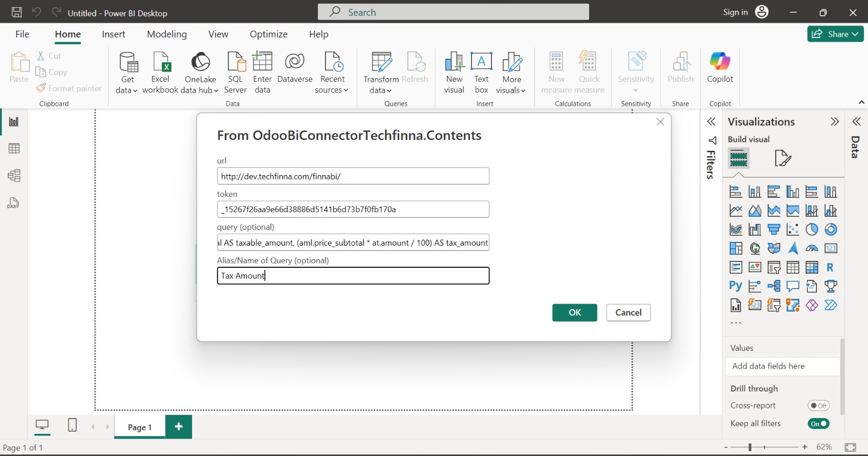This screenshot has width=868, height=456.
Task: Expand Recent sources list
Action: click(332, 73)
